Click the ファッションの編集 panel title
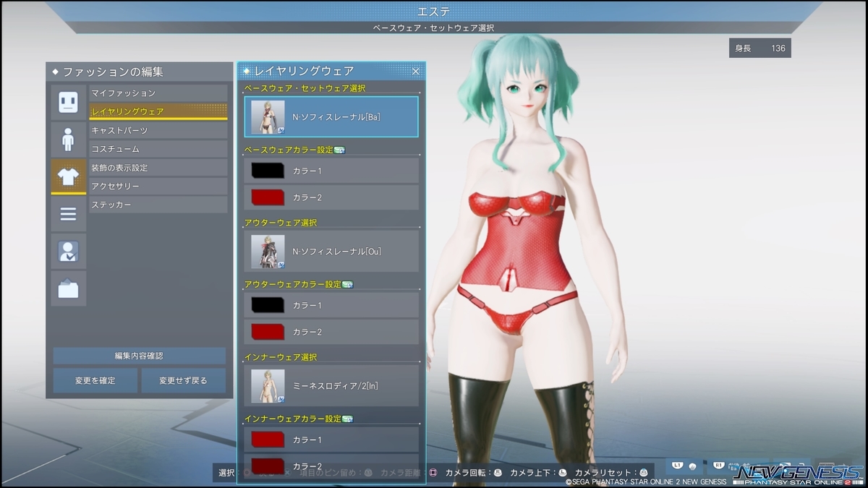The width and height of the screenshot is (868, 488). [x=113, y=72]
